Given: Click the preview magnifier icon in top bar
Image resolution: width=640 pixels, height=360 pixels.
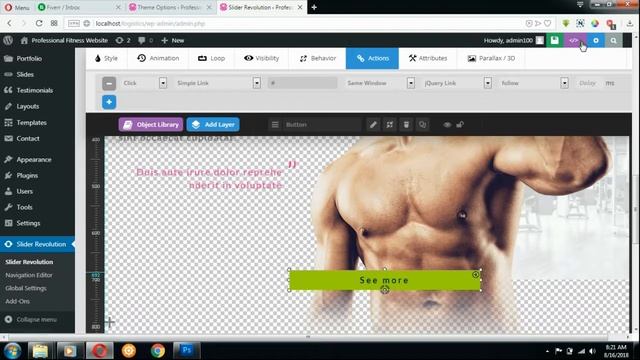Looking at the screenshot, I should coord(613,40).
